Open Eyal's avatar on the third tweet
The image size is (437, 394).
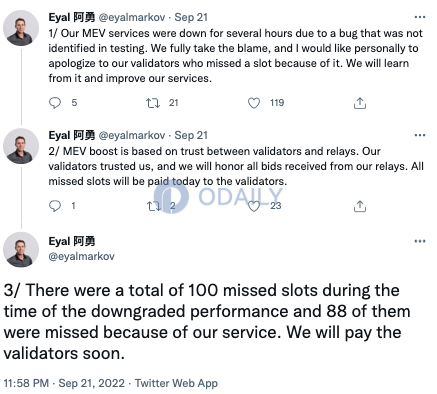21,250
